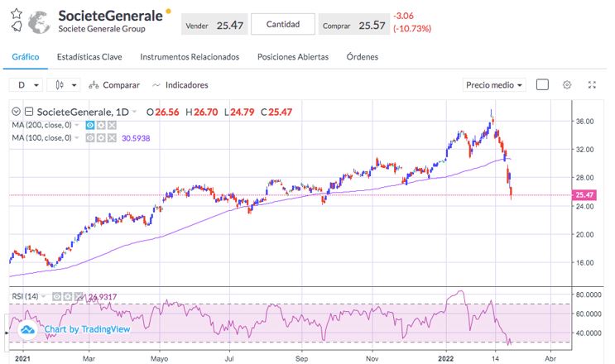Click the -3.06 price change text

pyautogui.click(x=404, y=16)
